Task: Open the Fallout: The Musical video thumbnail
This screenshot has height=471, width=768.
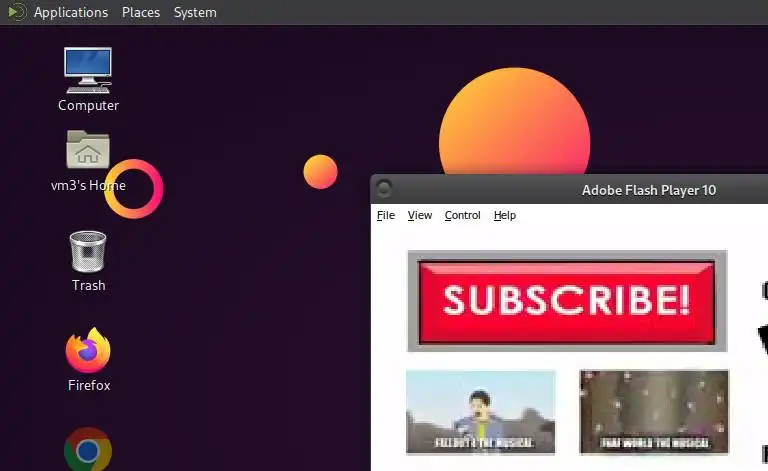Action: pyautogui.click(x=480, y=412)
